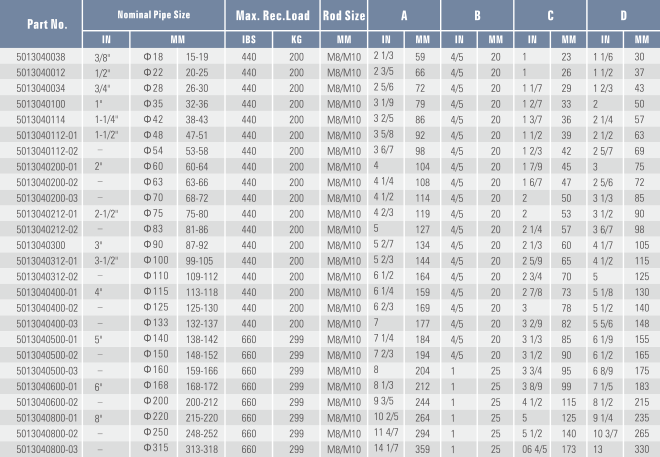Select the 2-1/2" pipe size cell
660x457 pixels.
[x=106, y=214]
